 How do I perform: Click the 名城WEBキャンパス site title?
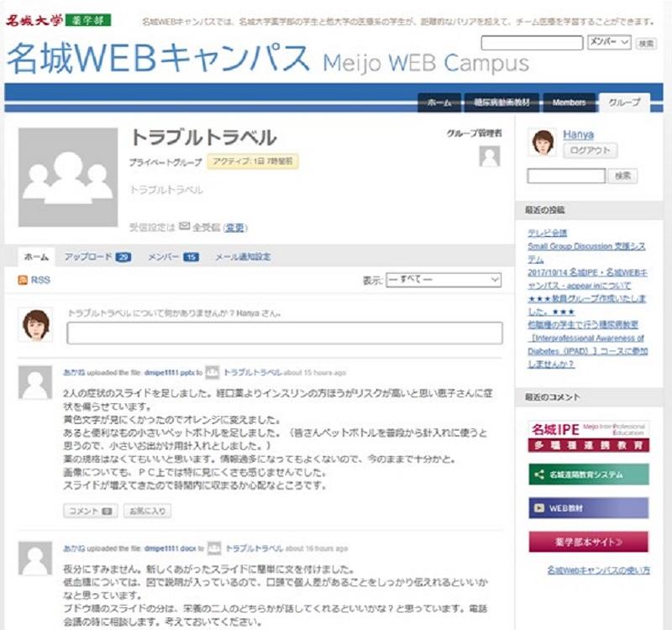(268, 59)
